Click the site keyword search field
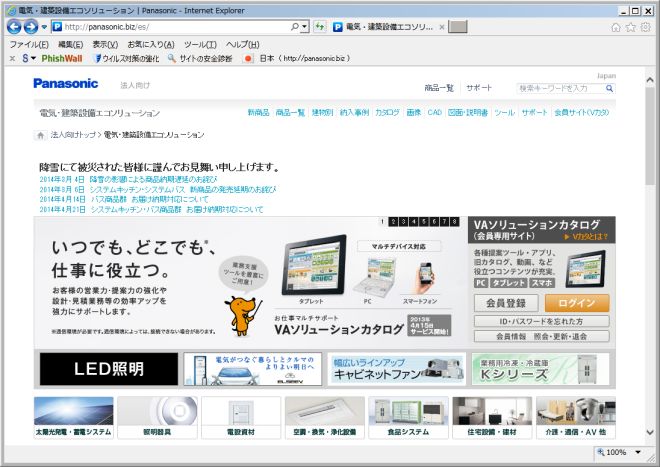Viewport: 660px width, 467px height. click(x=560, y=88)
